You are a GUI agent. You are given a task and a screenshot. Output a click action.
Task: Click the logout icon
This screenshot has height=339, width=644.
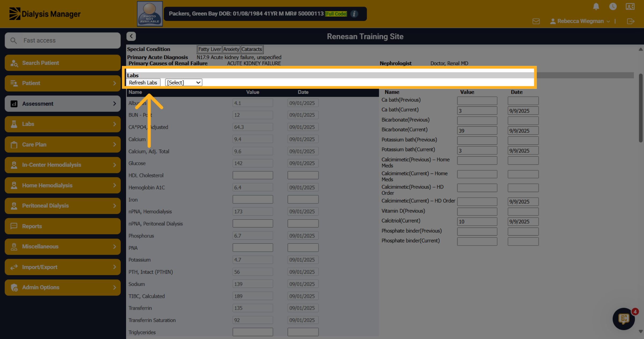click(x=631, y=21)
